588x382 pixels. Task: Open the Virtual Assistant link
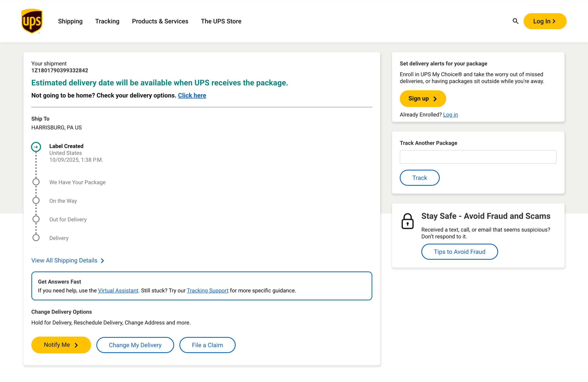[118, 290]
